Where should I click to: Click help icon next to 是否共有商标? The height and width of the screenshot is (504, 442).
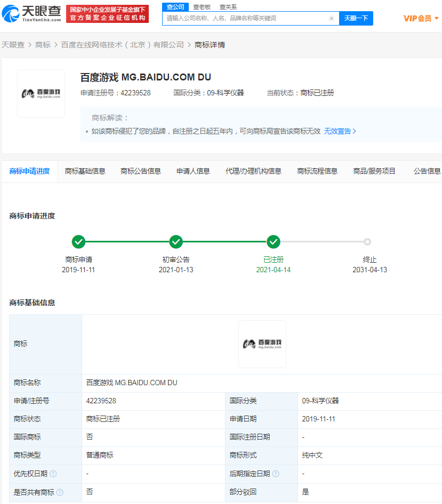click(60, 492)
